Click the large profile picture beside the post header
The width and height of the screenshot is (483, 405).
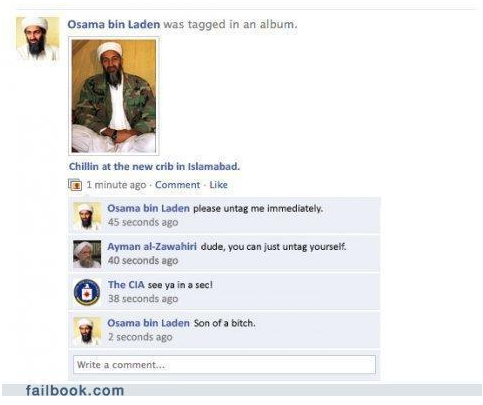pyautogui.click(x=38, y=39)
